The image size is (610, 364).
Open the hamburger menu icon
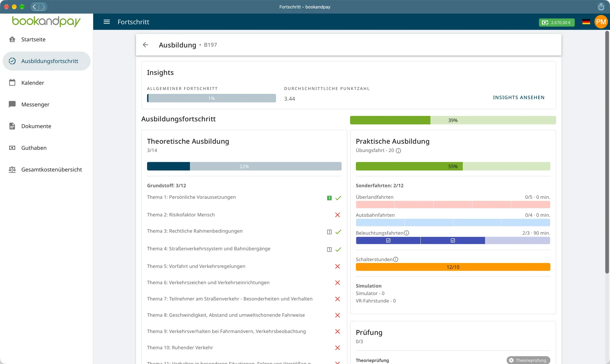pos(107,22)
